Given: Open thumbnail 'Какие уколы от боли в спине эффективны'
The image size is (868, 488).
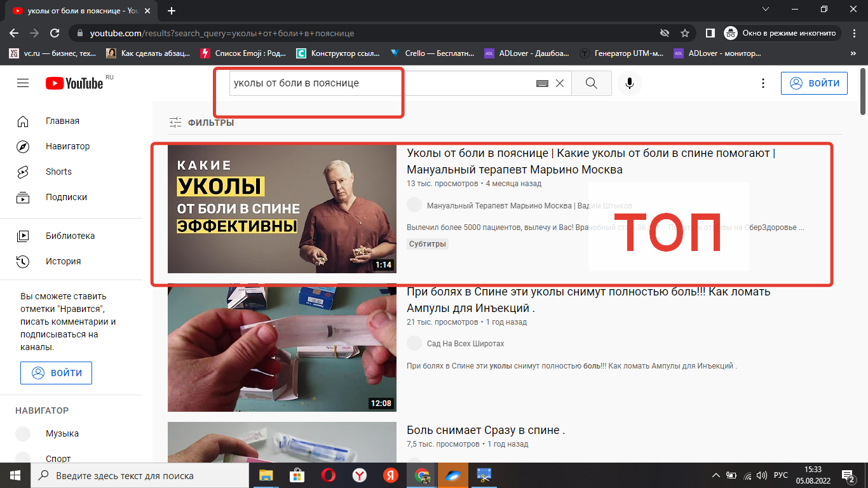Looking at the screenshot, I should 282,209.
